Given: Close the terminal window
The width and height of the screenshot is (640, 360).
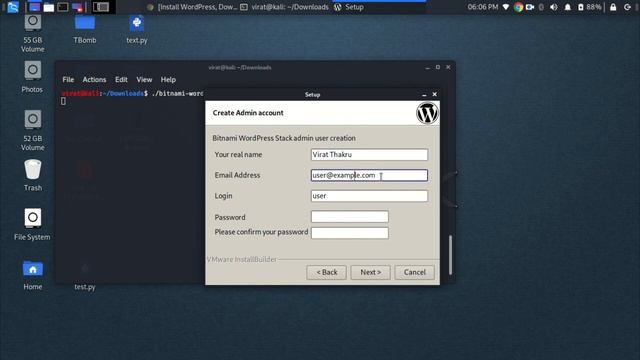Looking at the screenshot, I should tap(448, 67).
